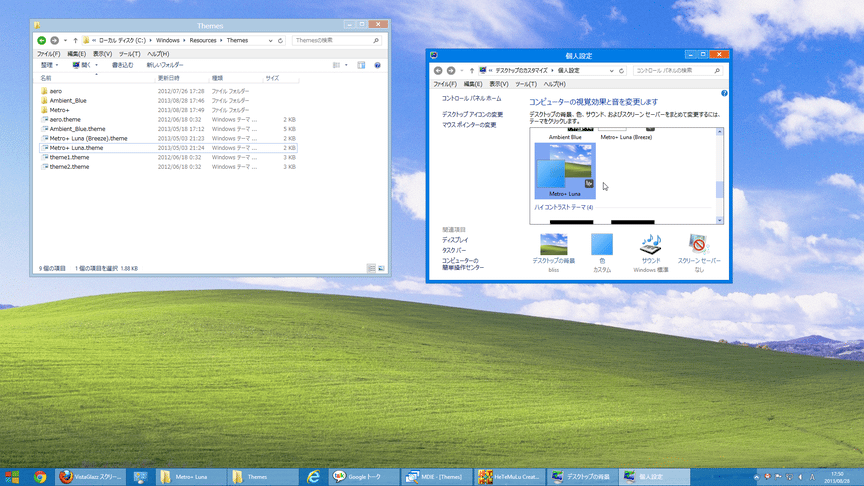This screenshot has width=864, height=486.
Task: Go back in Personalization window
Action: coord(438,71)
